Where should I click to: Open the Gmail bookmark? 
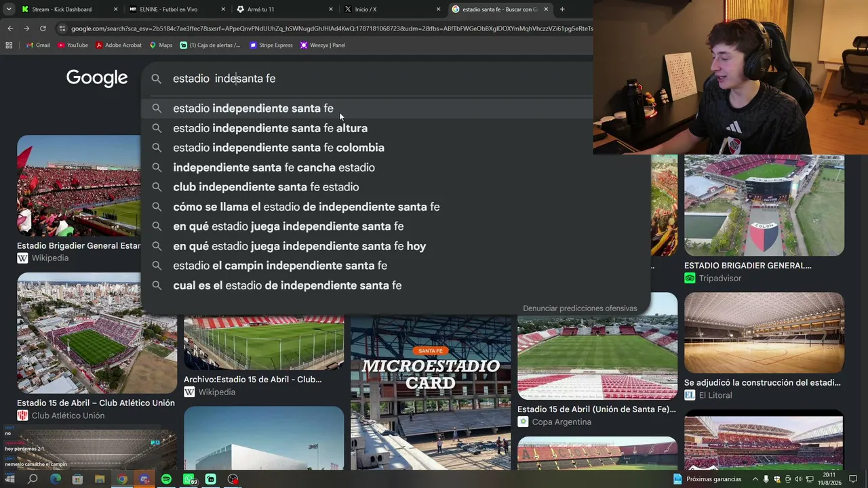[x=38, y=45]
